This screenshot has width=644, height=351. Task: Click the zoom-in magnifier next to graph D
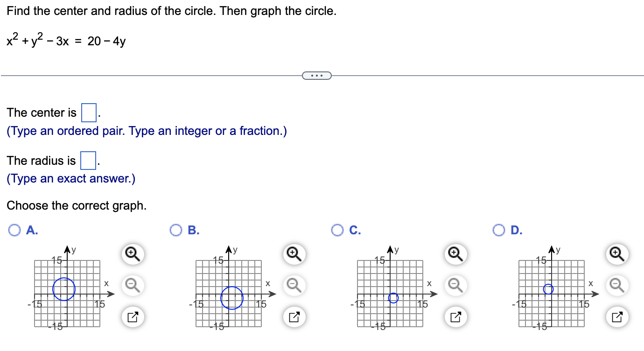tap(616, 253)
